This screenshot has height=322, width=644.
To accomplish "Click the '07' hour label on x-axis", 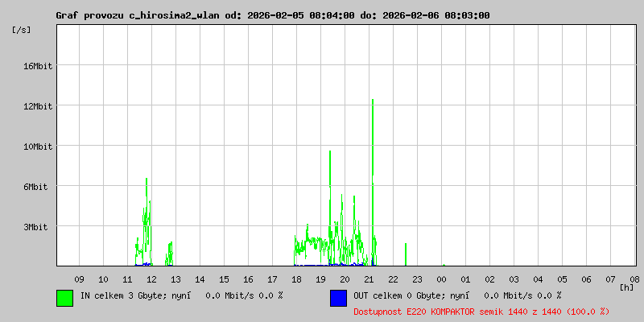I will [610, 279].
